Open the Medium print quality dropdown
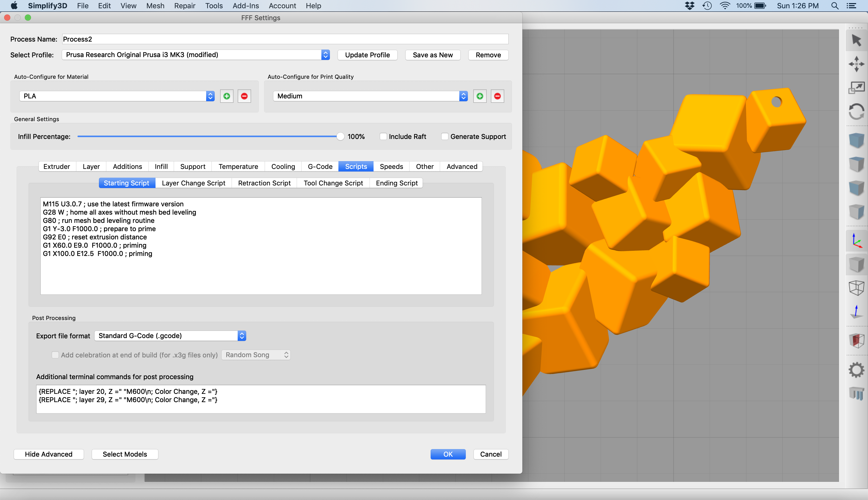 370,96
